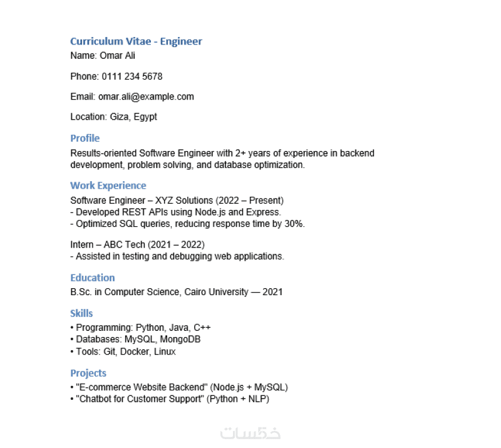Click the Results-oriented profile paragraph
The height and width of the screenshot is (448, 501).
[222, 159]
